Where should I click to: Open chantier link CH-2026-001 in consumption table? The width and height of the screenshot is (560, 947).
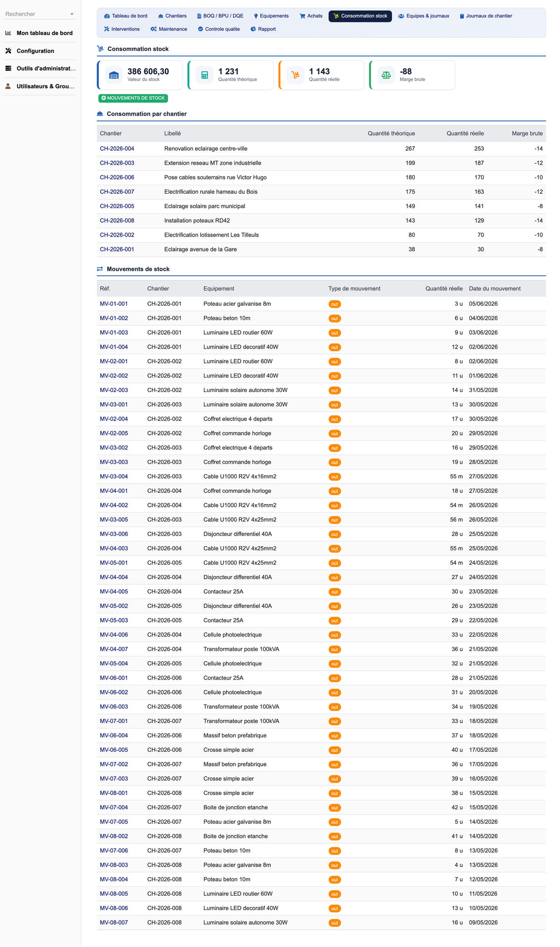click(x=117, y=249)
